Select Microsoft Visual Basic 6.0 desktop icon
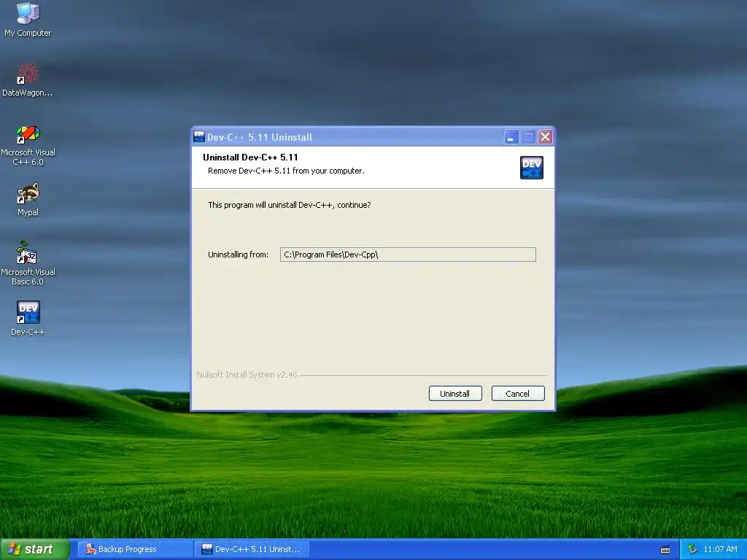 point(28,263)
